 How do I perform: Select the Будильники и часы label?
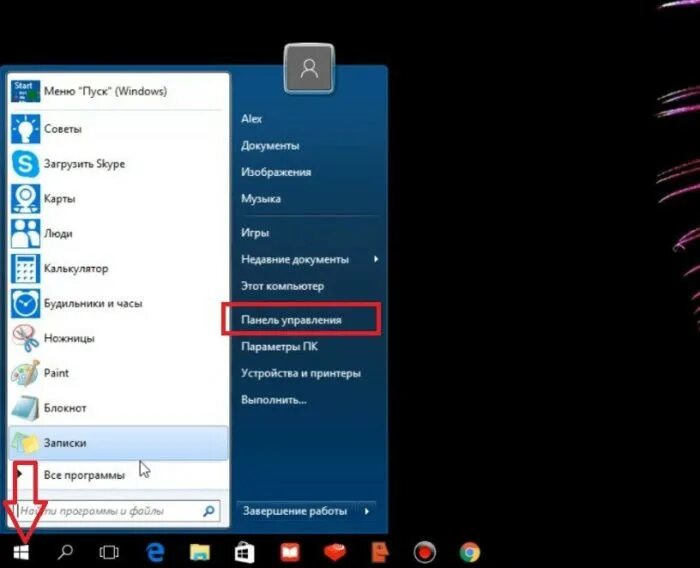point(93,303)
